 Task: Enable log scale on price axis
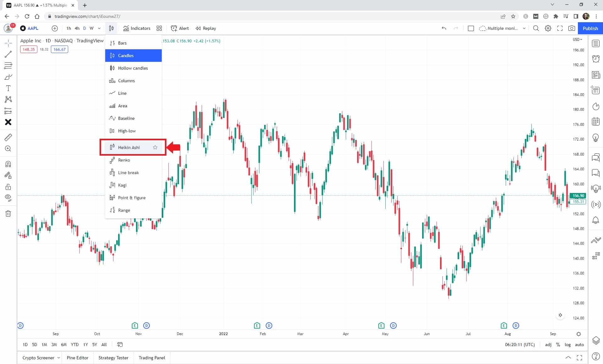[x=568, y=345]
